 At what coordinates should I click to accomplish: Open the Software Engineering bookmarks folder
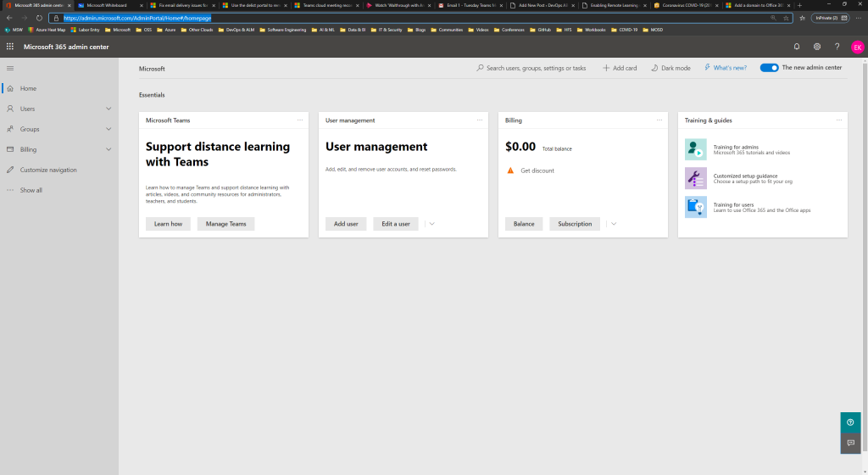click(x=283, y=30)
